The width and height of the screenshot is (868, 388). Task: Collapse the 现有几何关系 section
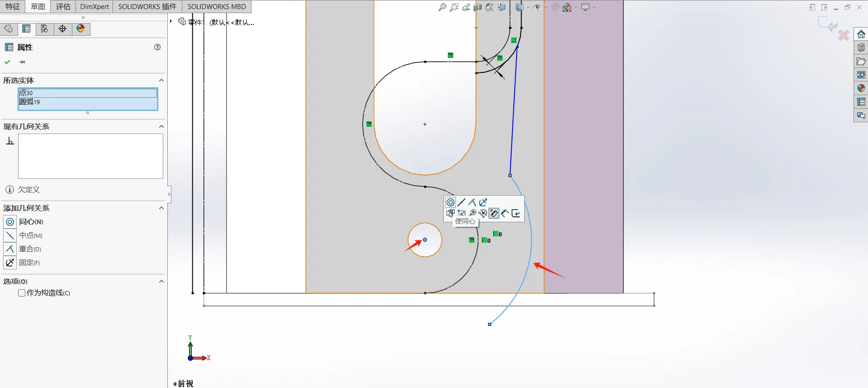[161, 126]
